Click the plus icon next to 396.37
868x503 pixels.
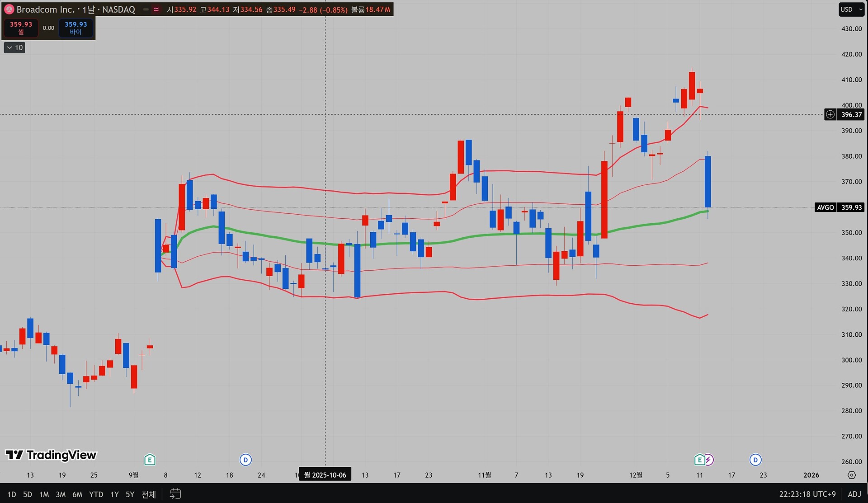(830, 115)
